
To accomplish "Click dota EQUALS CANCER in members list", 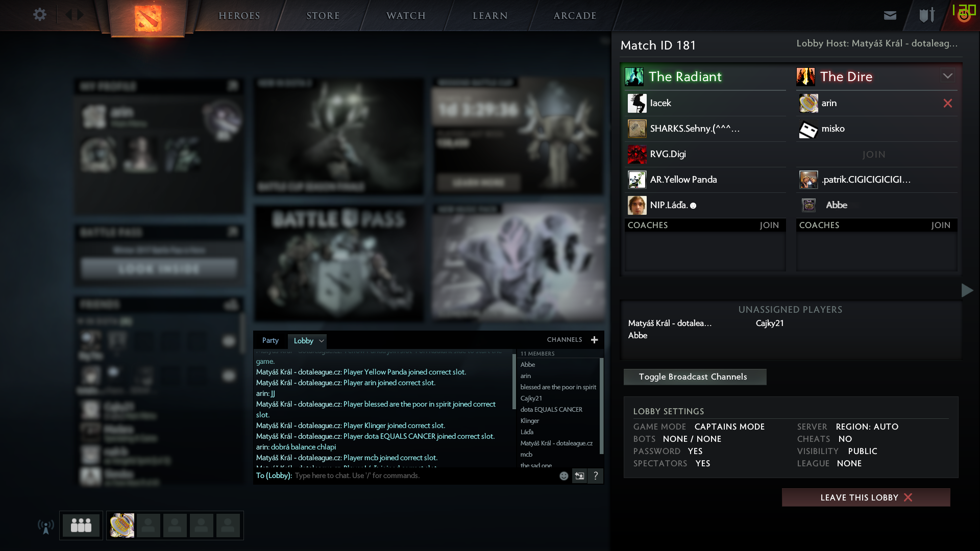I will 551,410.
